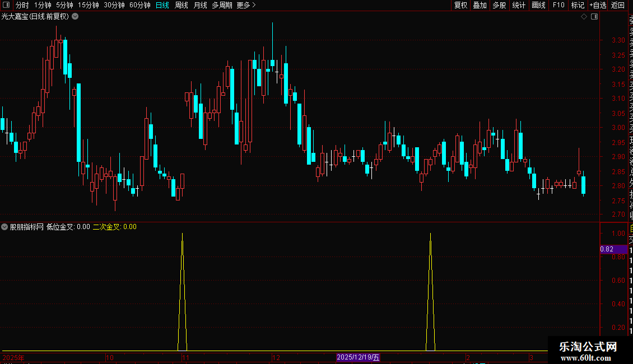This screenshot has height=364, width=633.
Task: Click the 叠加 overlay button
Action: (x=480, y=5)
